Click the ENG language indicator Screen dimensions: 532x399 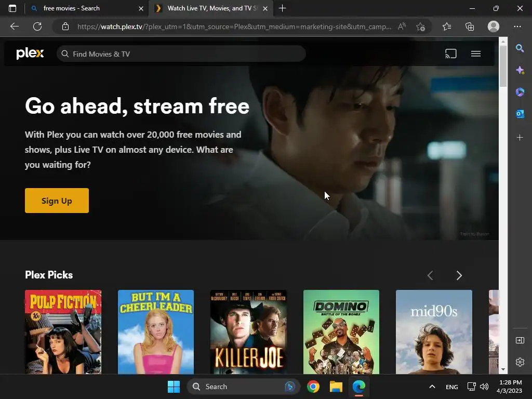tap(451, 387)
